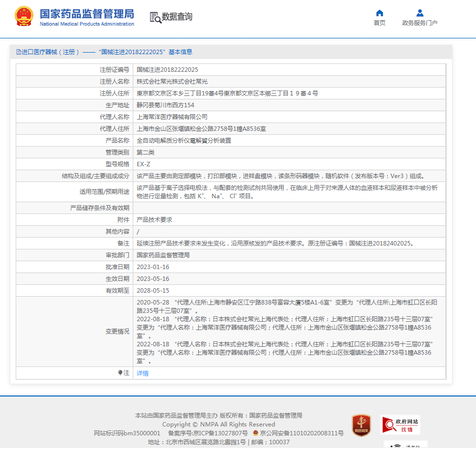Select model value EX-Z
The image size is (476, 456).
(x=143, y=164)
